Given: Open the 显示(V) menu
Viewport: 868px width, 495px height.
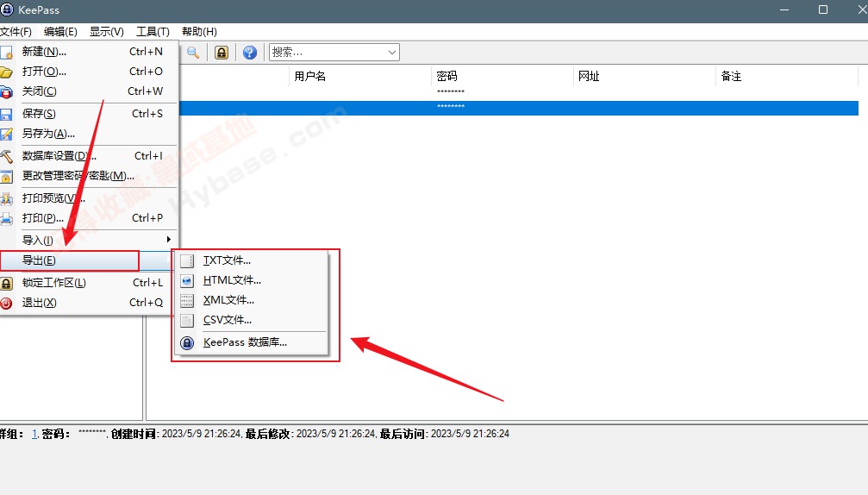Looking at the screenshot, I should [106, 32].
